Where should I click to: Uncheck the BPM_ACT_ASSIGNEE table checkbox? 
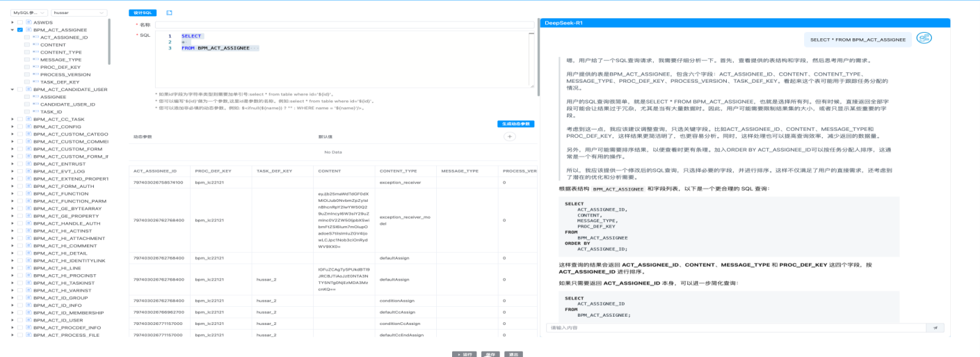click(x=20, y=30)
